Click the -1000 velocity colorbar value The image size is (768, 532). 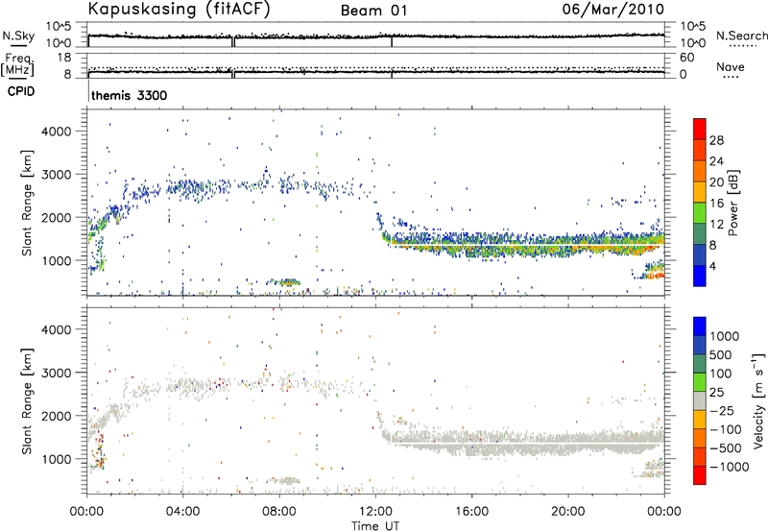730,467
